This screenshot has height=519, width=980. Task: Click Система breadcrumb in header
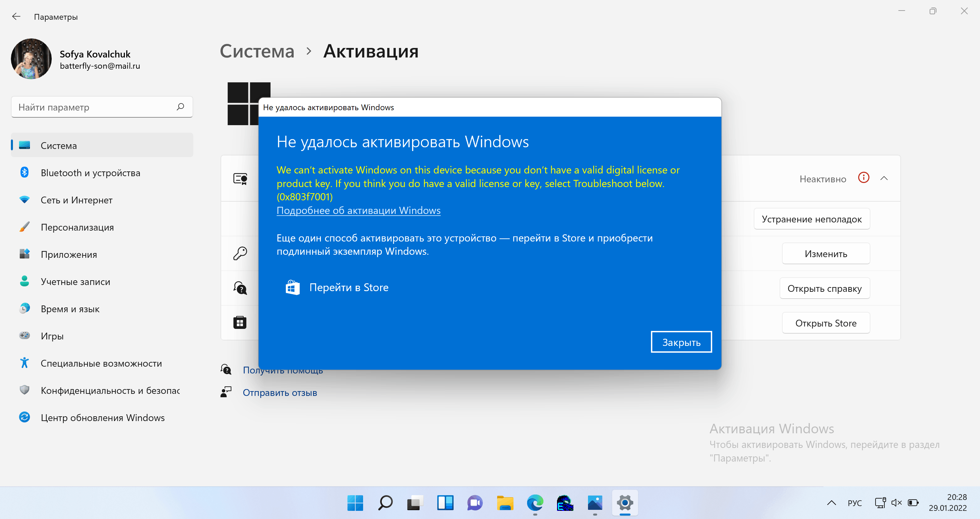click(x=257, y=51)
